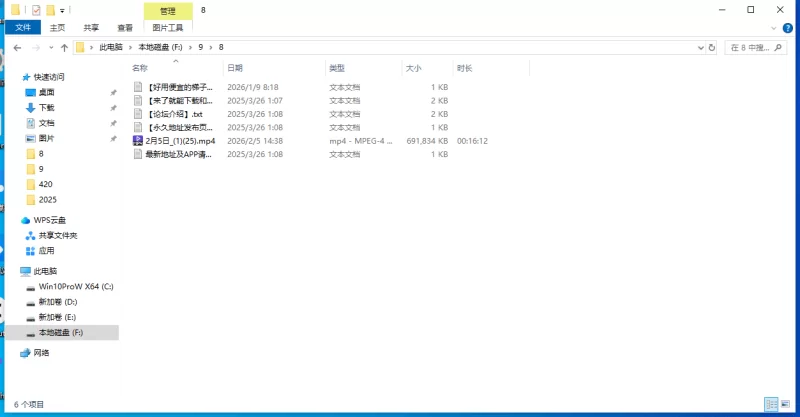The height and width of the screenshot is (417, 800).
Task: Select the 最新地址及APP text file
Action: coord(178,154)
